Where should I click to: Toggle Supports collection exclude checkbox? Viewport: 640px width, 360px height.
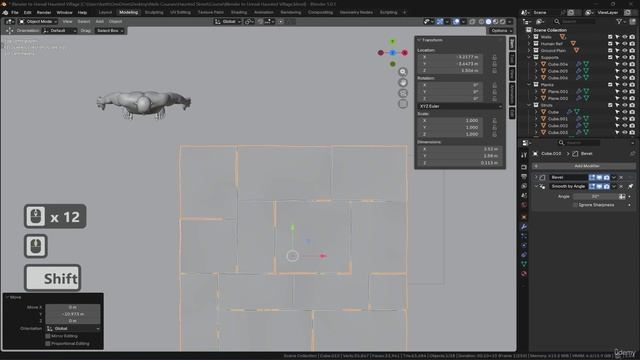(x=610, y=57)
